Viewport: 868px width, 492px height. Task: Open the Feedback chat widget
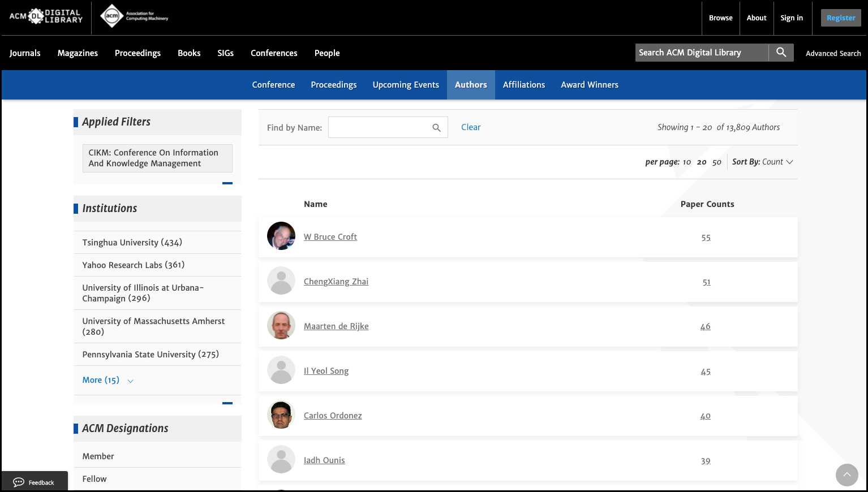(34, 482)
